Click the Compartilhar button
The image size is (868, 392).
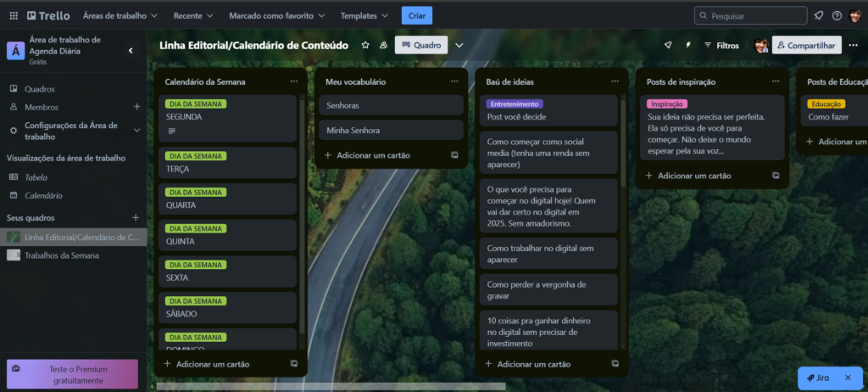807,45
